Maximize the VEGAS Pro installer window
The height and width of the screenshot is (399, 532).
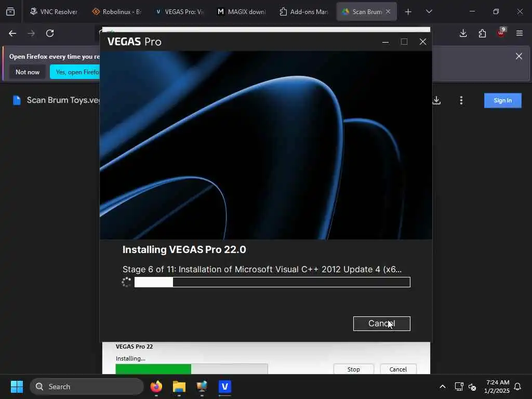pos(404,42)
